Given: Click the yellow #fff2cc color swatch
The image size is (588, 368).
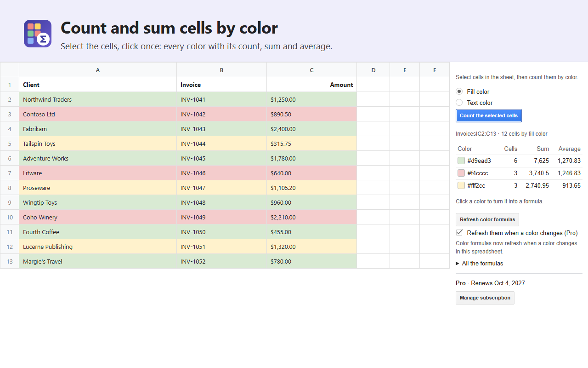Looking at the screenshot, I should (x=461, y=185).
